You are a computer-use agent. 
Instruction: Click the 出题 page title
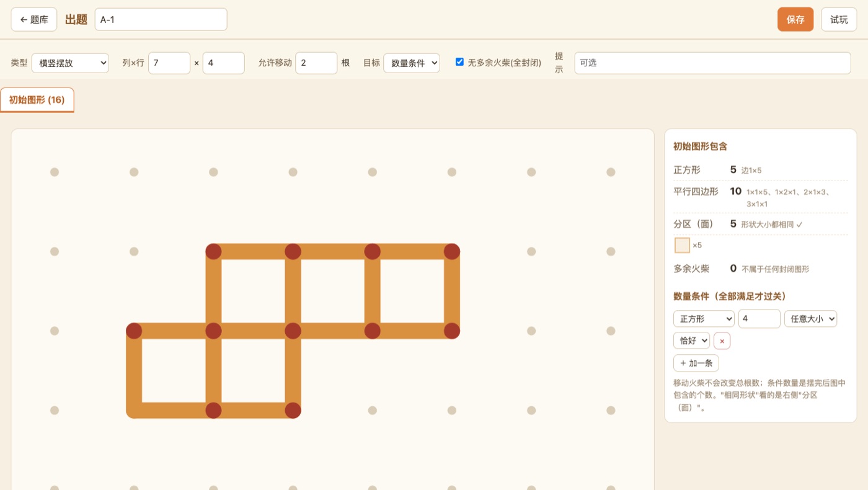pos(76,19)
